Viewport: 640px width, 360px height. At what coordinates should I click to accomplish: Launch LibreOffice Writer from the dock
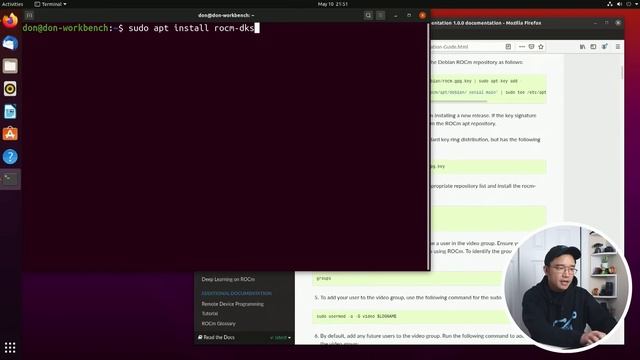click(x=10, y=111)
